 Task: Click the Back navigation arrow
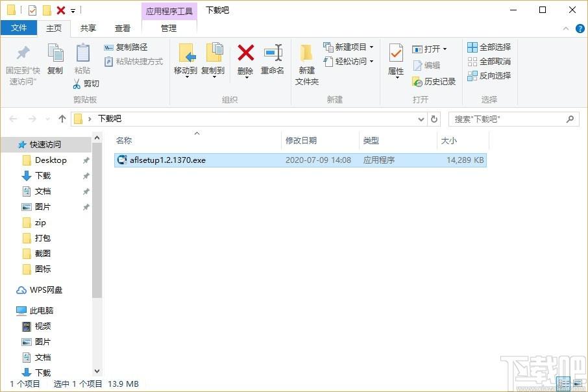tap(13, 119)
